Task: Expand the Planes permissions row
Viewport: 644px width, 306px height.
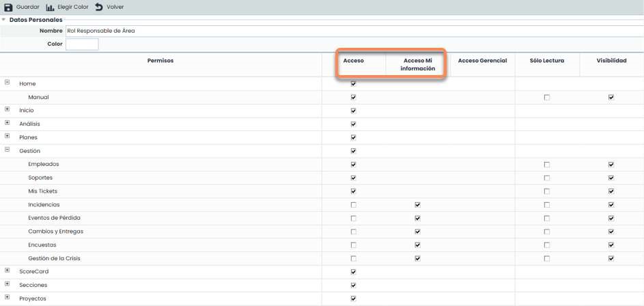Action: pos(8,137)
